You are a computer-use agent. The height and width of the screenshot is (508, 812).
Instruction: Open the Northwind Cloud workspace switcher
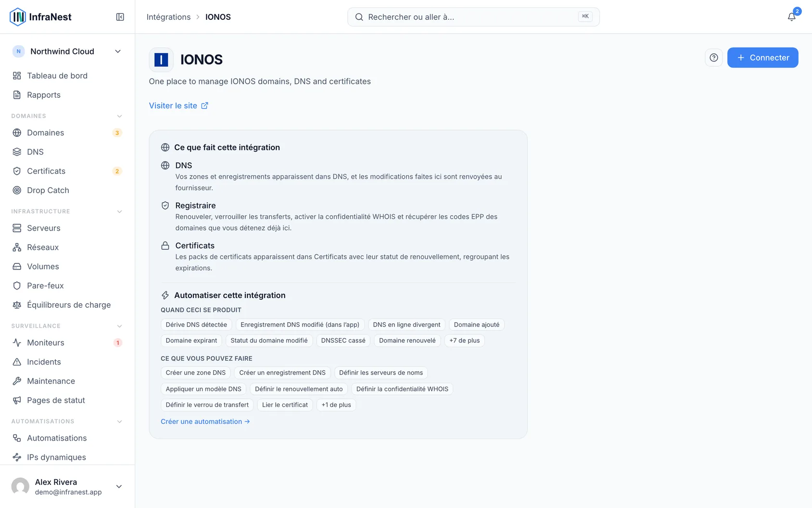67,52
